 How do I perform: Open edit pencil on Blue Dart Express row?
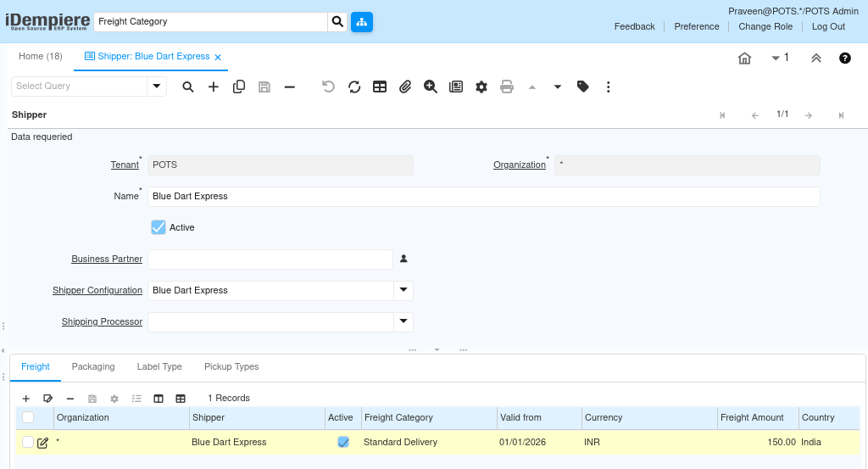(42, 443)
